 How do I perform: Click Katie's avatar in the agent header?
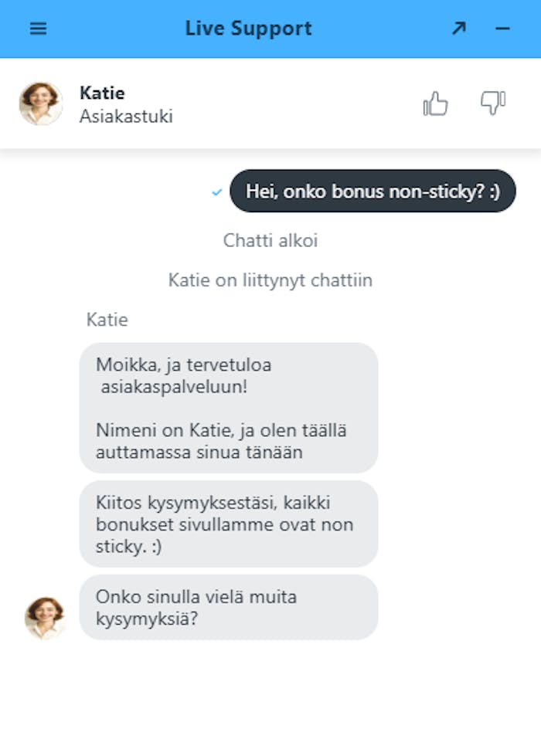coord(41,103)
